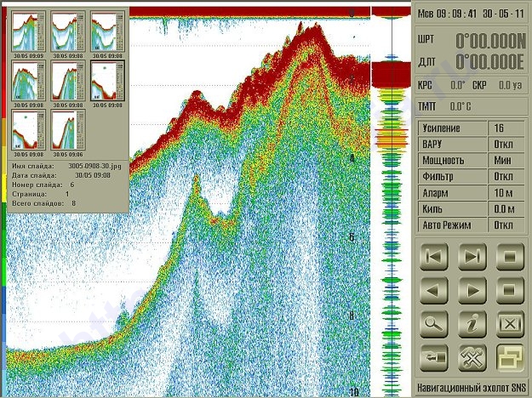
Task: Open the magnifying glass zoom tool
Action: tap(435, 324)
